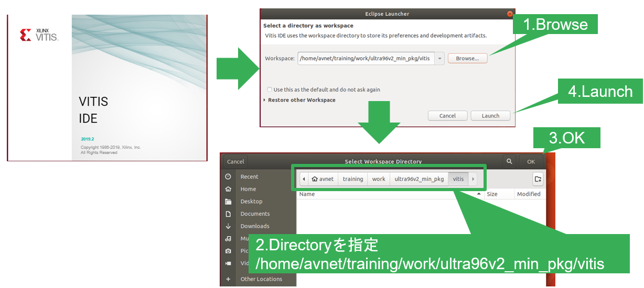Click the Music note icon in sidebar

228,238
